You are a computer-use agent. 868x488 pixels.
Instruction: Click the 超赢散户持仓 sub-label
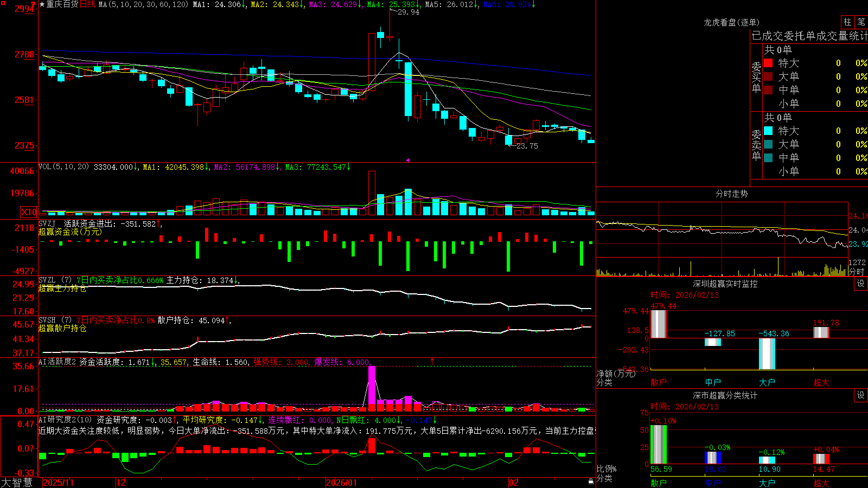click(x=62, y=328)
